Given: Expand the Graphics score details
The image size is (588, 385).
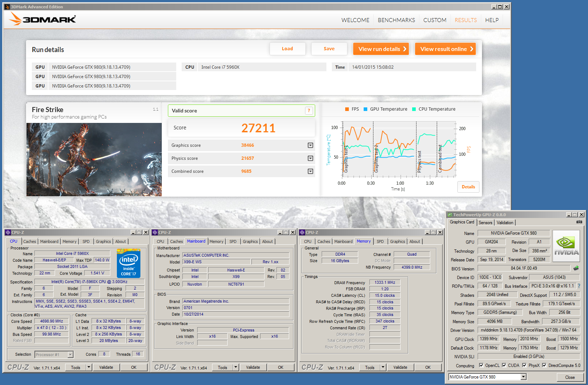Looking at the screenshot, I should [x=310, y=145].
